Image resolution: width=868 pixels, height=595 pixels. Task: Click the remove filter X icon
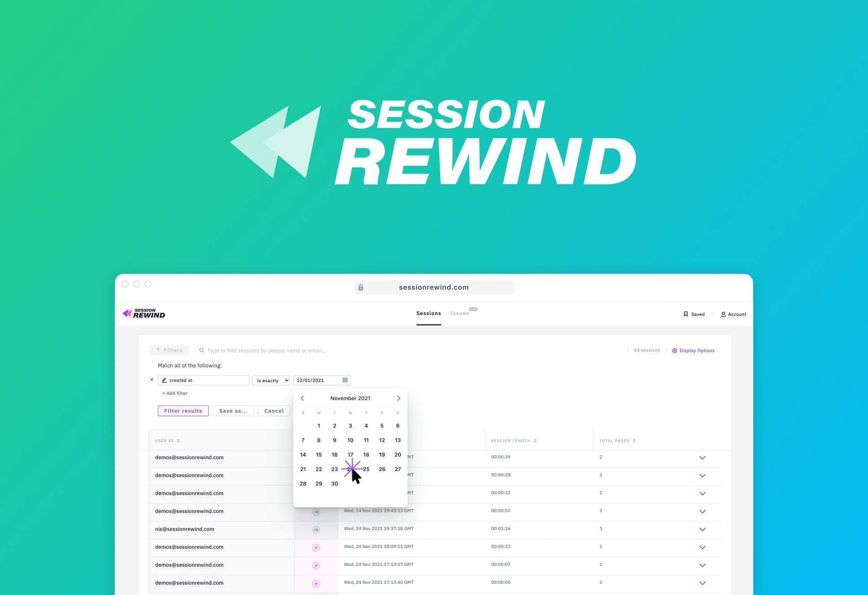pos(152,380)
